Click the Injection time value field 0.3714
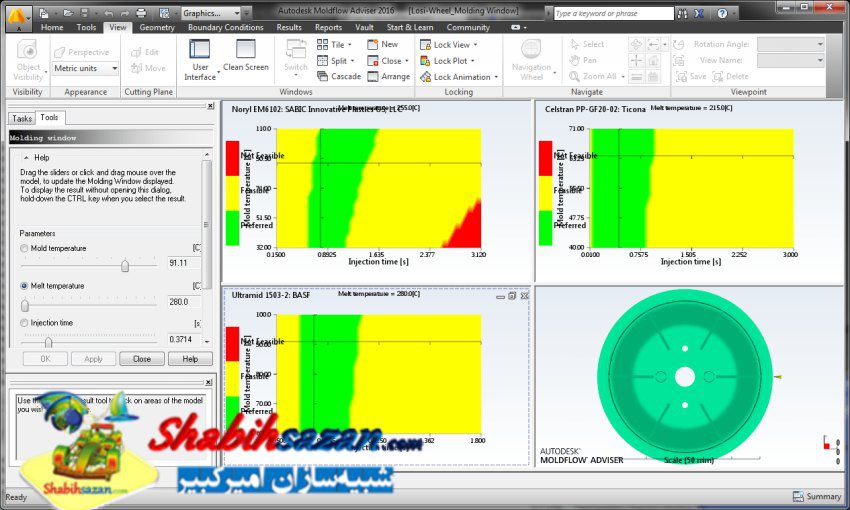Viewport: 850px width, 510px height. [184, 339]
